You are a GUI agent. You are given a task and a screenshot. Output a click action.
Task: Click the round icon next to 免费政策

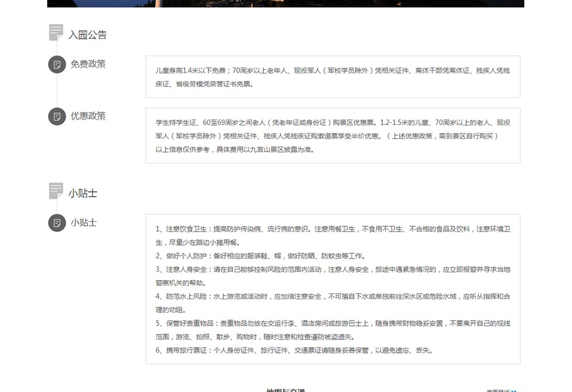click(x=57, y=65)
